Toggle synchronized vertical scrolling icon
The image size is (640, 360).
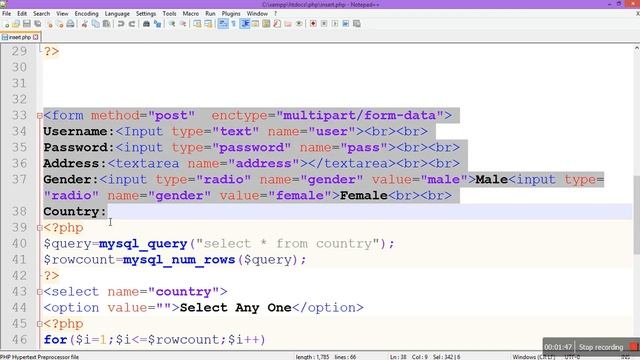(x=197, y=24)
